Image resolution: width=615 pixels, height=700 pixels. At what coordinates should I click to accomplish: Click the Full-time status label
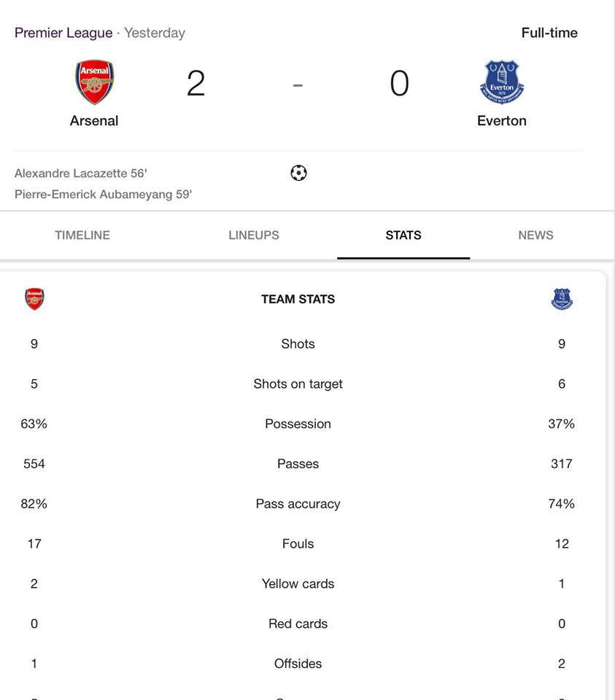click(x=549, y=33)
